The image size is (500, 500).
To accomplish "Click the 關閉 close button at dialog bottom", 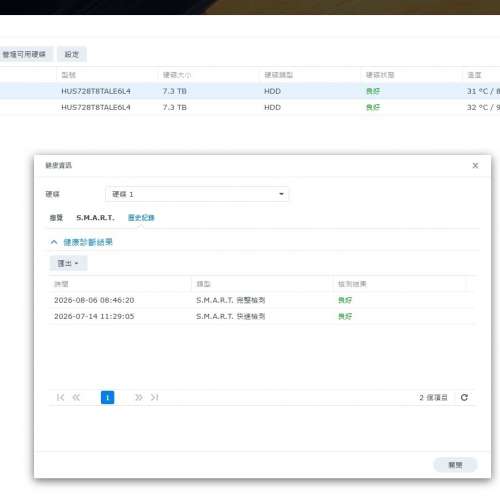I will (455, 465).
